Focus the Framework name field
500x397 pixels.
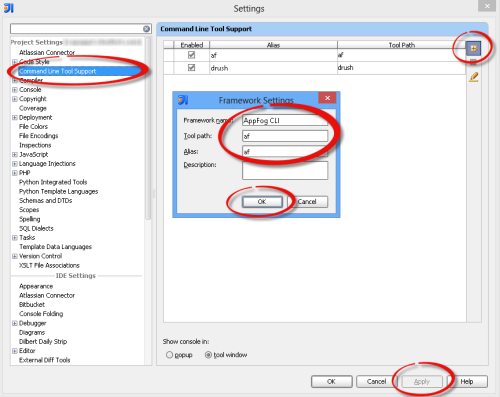click(285, 120)
